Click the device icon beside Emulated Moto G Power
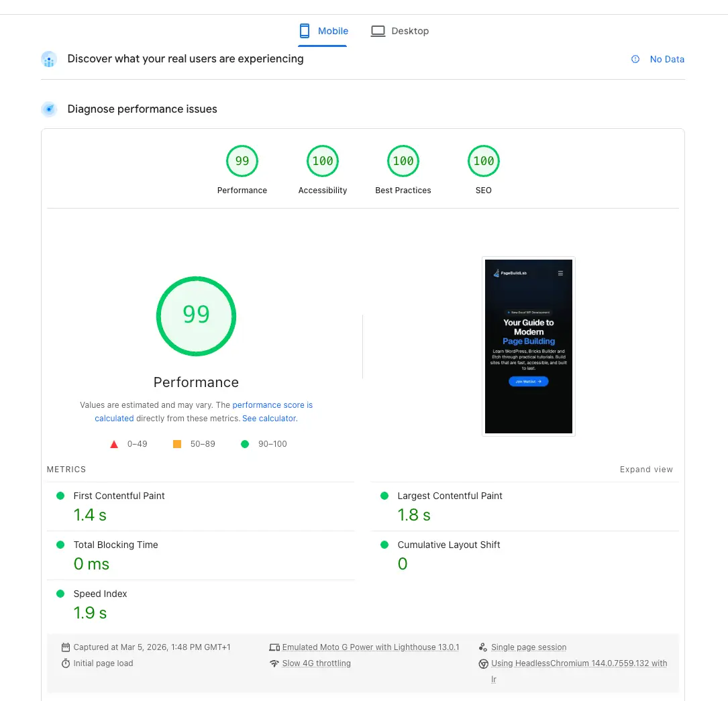The height and width of the screenshot is (701, 728). (x=274, y=647)
